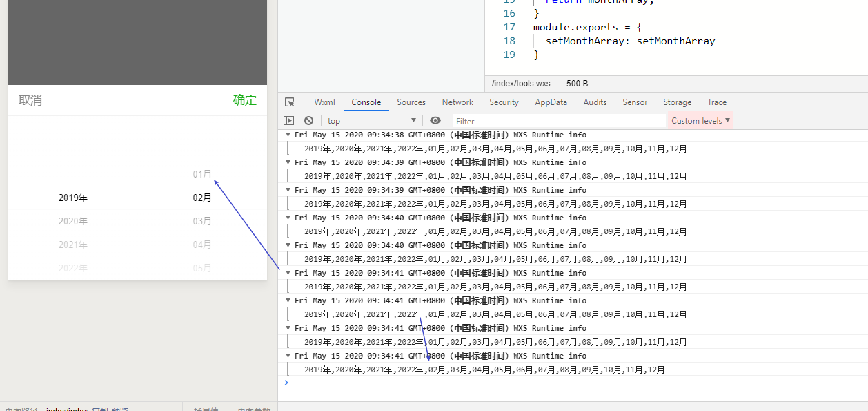868x411 pixels.
Task: Choose 04月 in the month column
Action: point(202,245)
